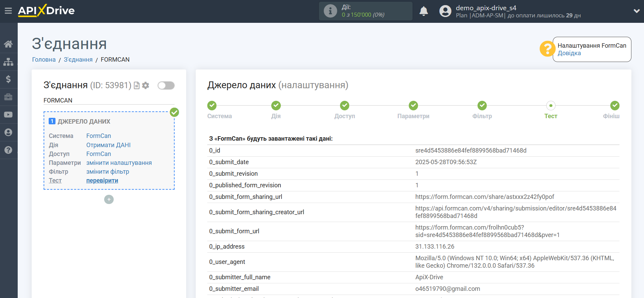Open the notifications bell
Viewport: 644px width, 298px height.
pyautogui.click(x=423, y=11)
